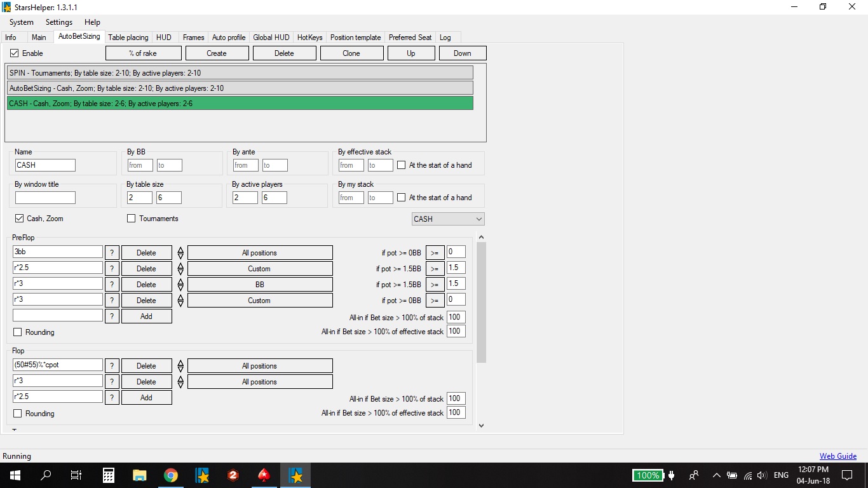Screen dimensions: 868x488
Task: Click reorder arrows beside the BB position row
Action: (180, 285)
